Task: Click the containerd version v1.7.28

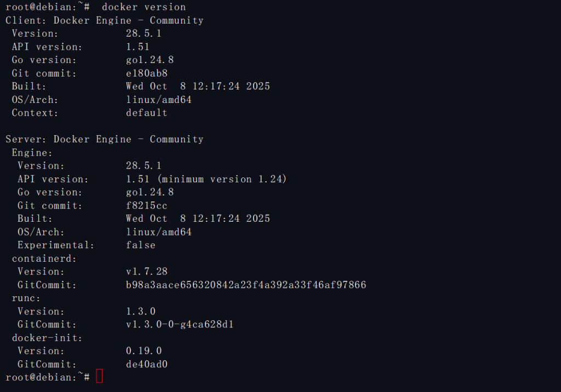Action: [147, 271]
